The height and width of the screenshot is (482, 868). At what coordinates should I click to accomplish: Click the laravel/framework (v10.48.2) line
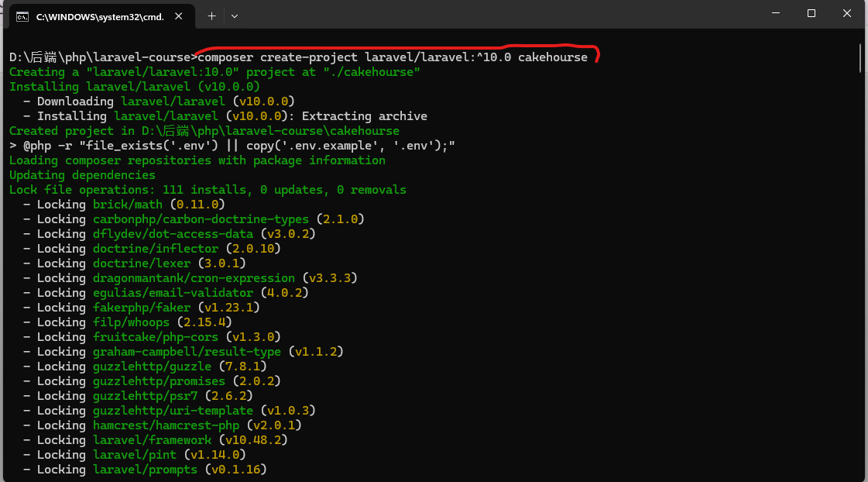tap(156, 440)
